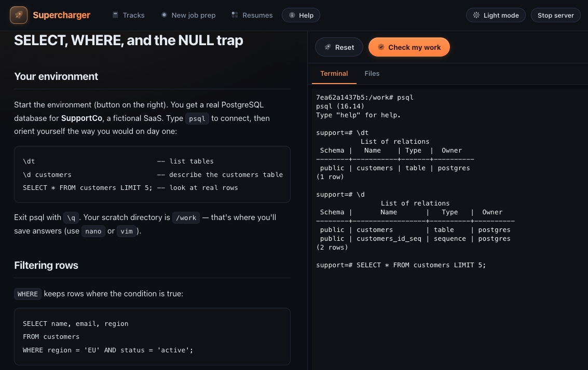Check my work
Viewport: 588px width, 370px height.
409,47
